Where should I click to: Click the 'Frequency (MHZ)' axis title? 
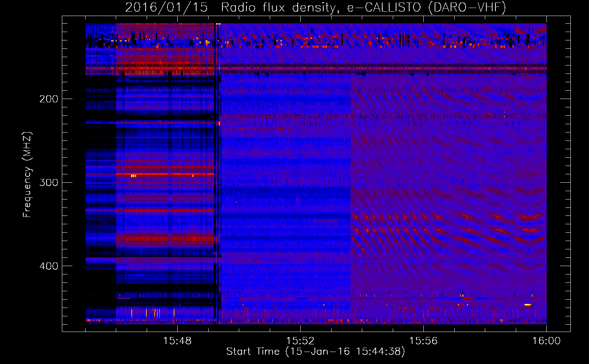tap(27, 175)
